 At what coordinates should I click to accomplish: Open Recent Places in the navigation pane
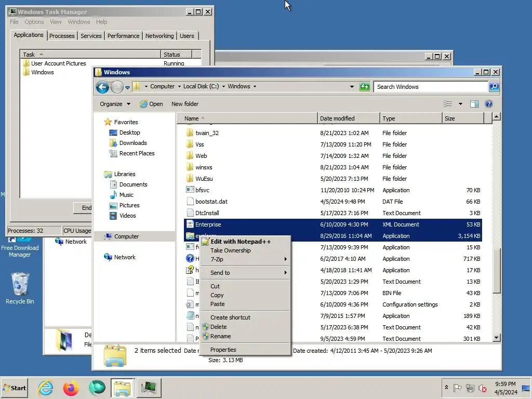(137, 153)
